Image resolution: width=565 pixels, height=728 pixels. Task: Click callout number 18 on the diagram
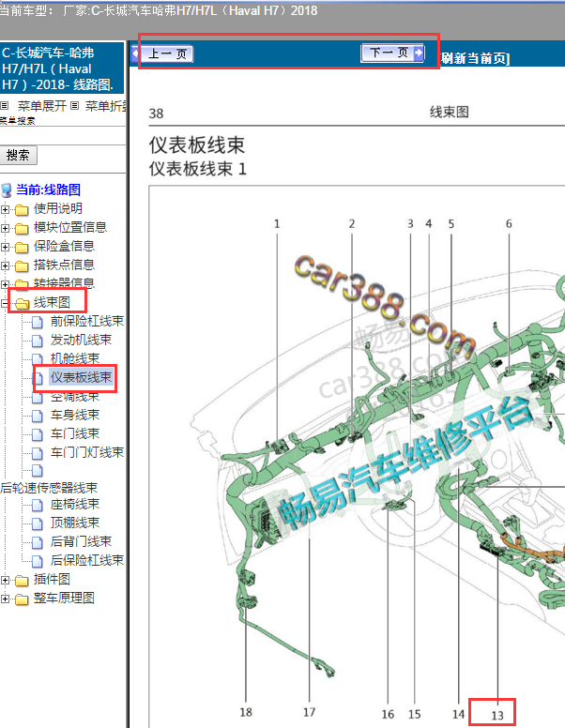click(246, 712)
